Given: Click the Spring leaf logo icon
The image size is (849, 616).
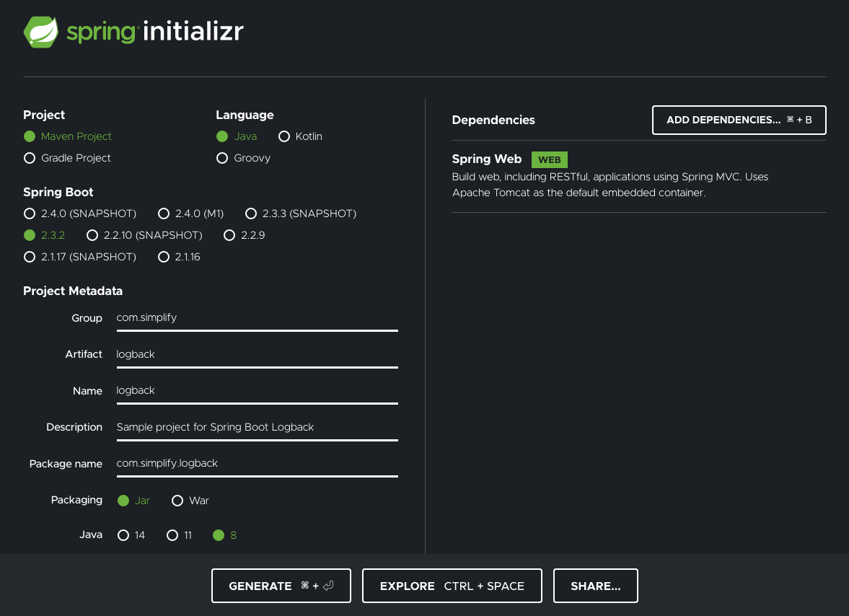Looking at the screenshot, I should (41, 32).
